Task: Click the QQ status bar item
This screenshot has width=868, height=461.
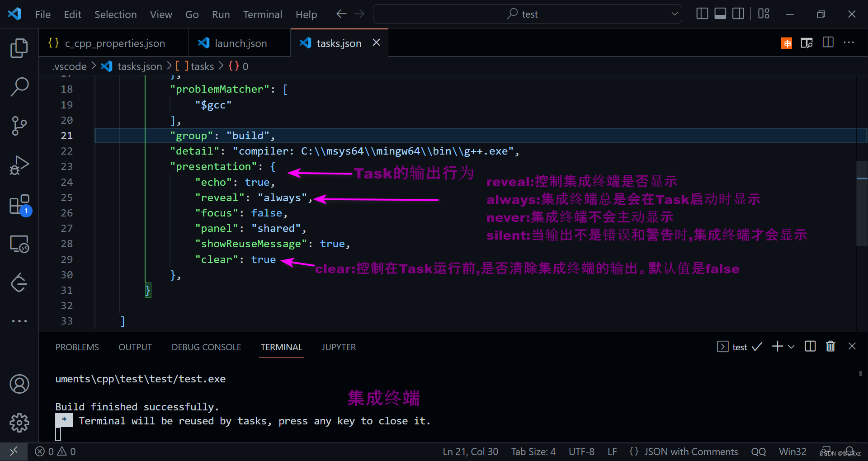Action: (759, 452)
